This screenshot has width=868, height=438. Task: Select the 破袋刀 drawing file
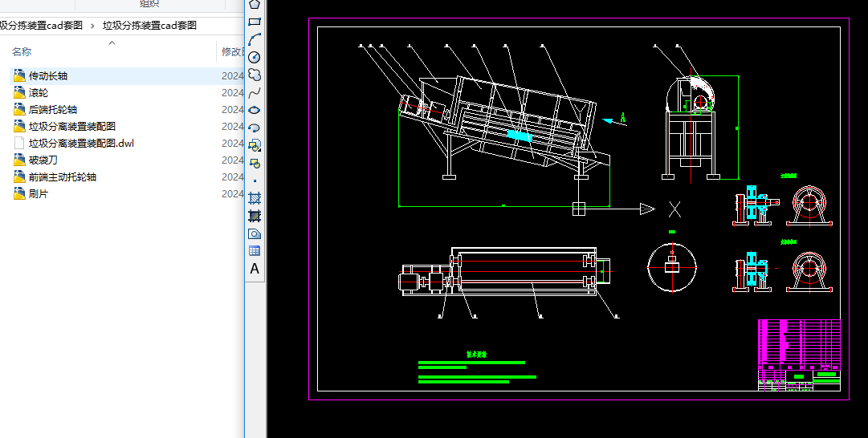click(x=43, y=160)
